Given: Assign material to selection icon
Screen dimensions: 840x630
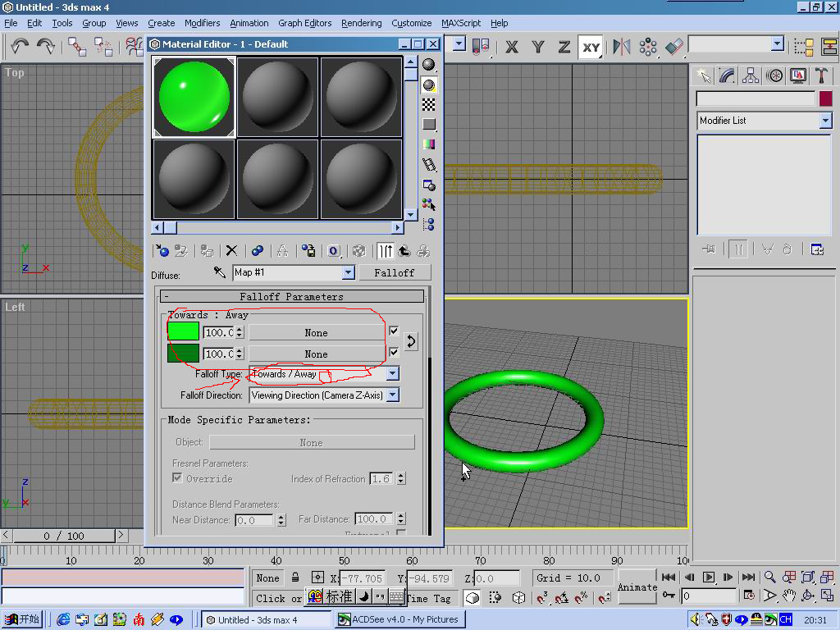Looking at the screenshot, I should click(x=208, y=251).
